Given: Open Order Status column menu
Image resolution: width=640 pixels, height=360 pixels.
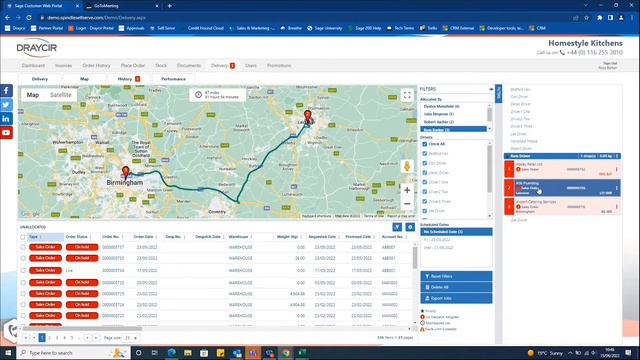Looking at the screenshot, I should tap(90, 237).
